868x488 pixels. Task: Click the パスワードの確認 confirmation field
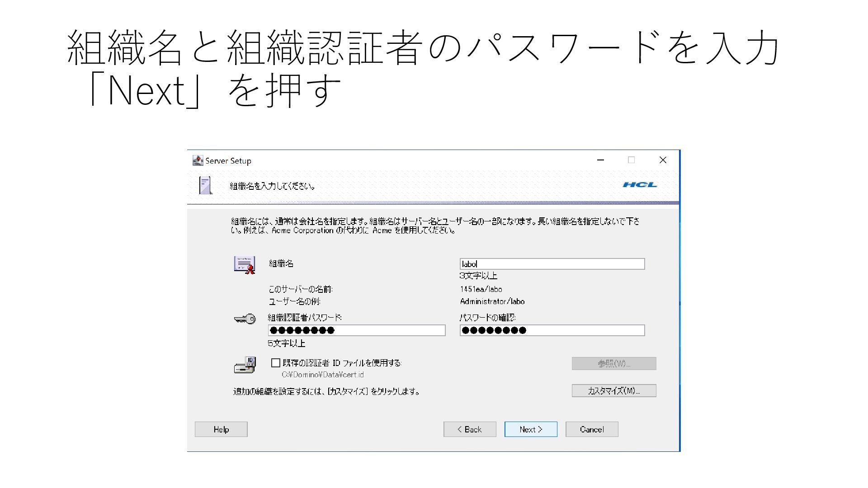(552, 330)
